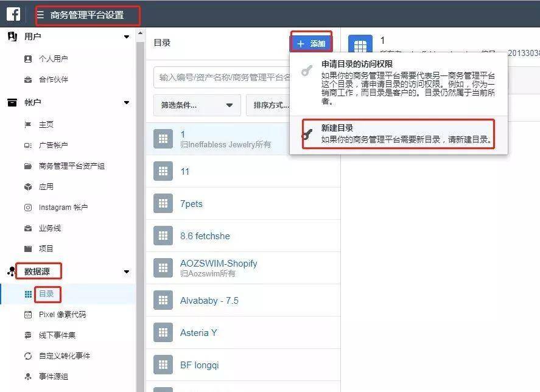The width and height of the screenshot is (540, 392).
Task: Click the blue 添加 button
Action: pos(311,44)
